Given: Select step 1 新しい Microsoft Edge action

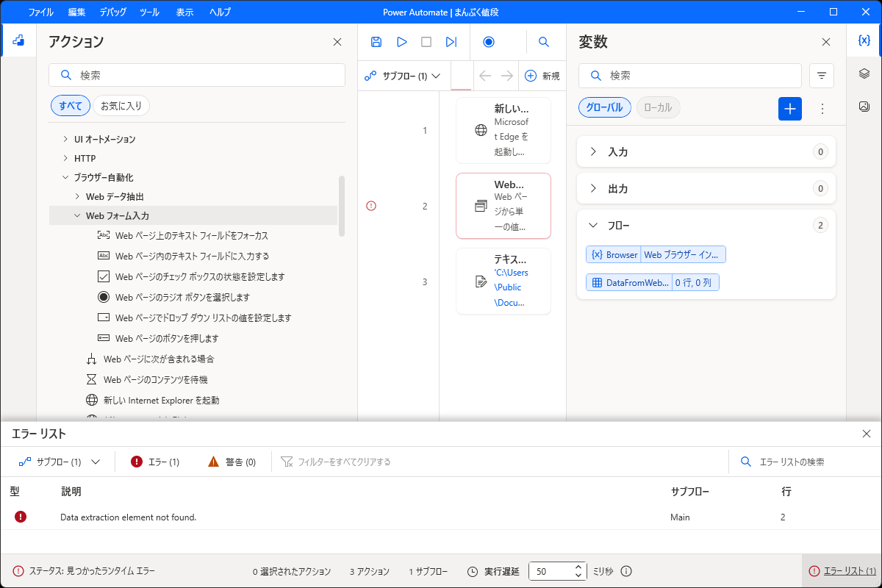Looking at the screenshot, I should (x=503, y=130).
